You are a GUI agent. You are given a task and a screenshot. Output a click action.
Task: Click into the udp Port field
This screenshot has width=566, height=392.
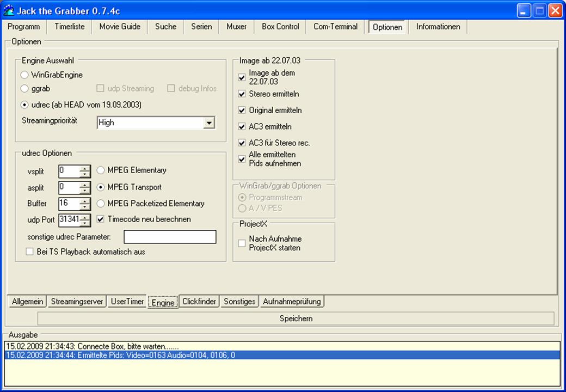pyautogui.click(x=69, y=220)
